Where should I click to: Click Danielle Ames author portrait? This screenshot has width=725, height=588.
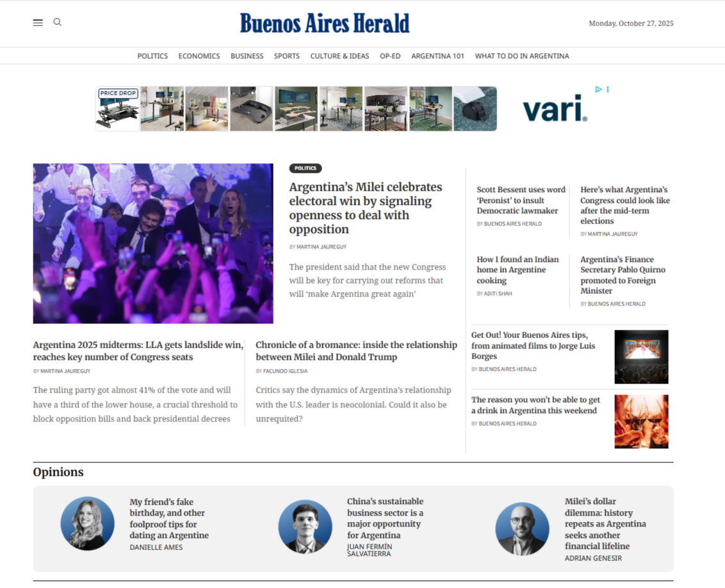pyautogui.click(x=87, y=523)
